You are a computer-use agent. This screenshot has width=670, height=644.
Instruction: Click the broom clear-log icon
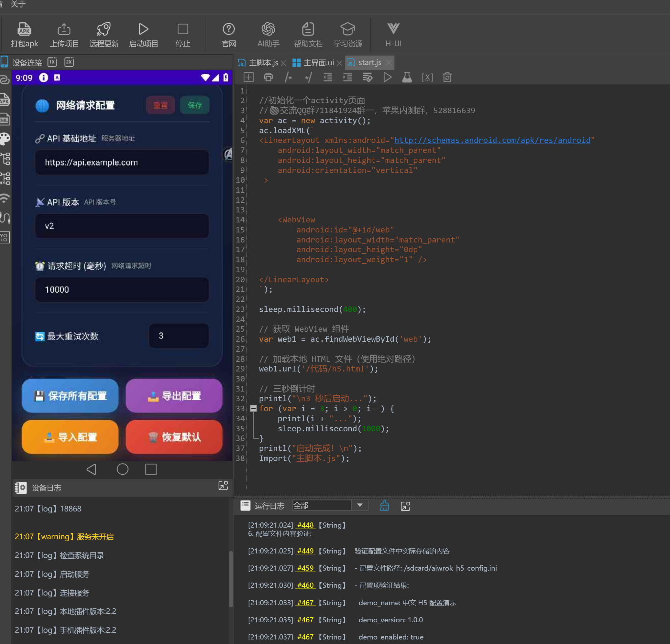point(384,506)
